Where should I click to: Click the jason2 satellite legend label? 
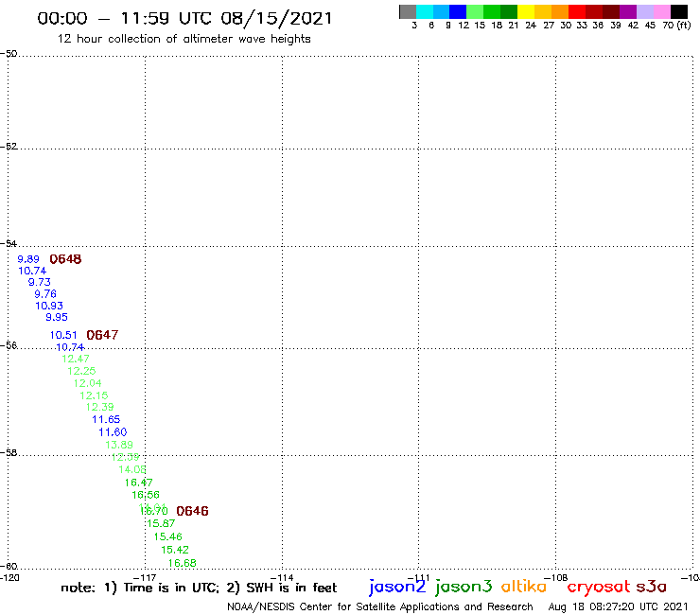click(397, 587)
